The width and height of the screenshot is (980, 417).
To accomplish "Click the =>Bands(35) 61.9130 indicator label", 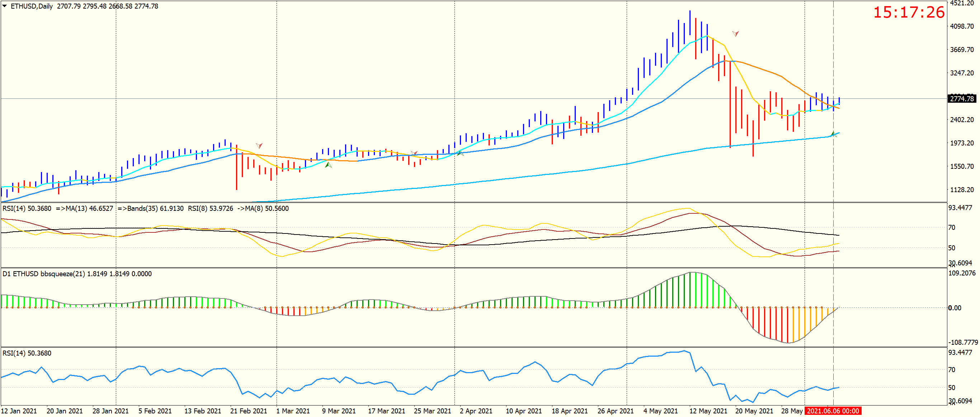I will pyautogui.click(x=151, y=208).
